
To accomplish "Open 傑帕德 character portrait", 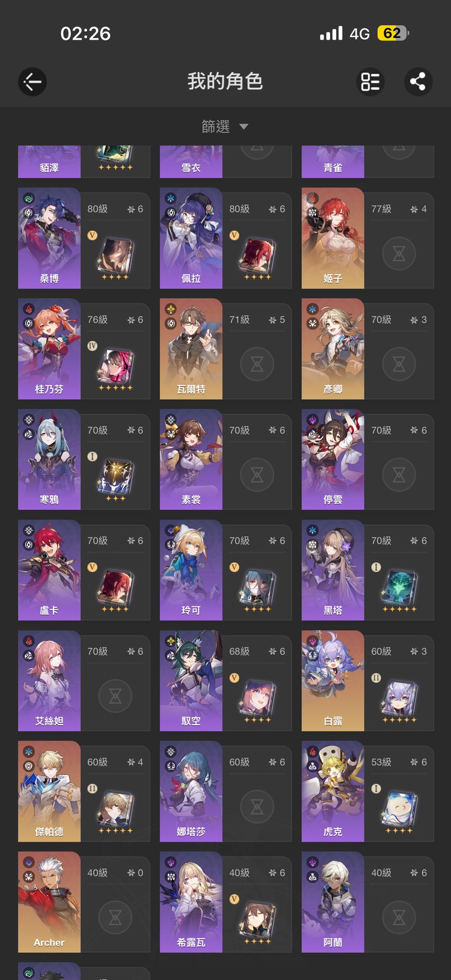I will tap(49, 791).
